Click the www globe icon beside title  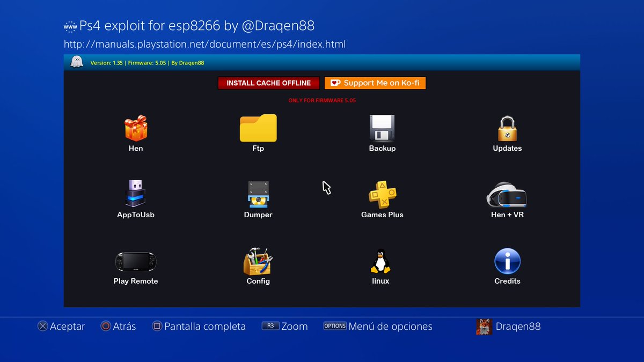point(70,26)
